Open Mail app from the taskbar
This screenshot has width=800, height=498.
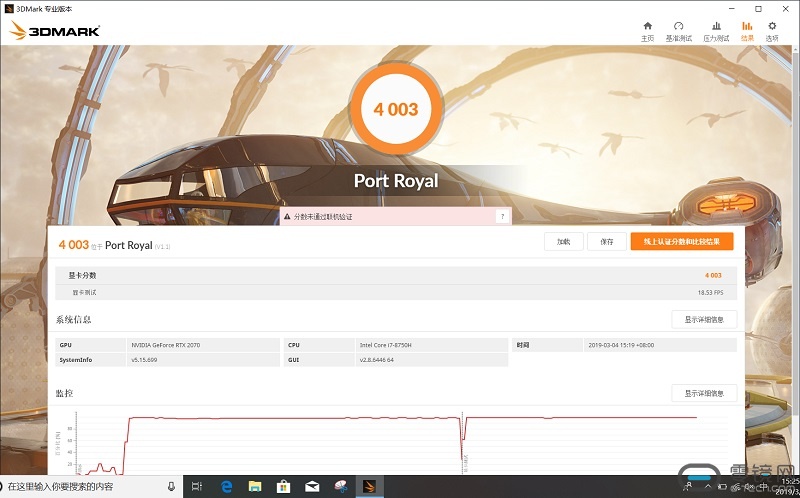pos(312,487)
